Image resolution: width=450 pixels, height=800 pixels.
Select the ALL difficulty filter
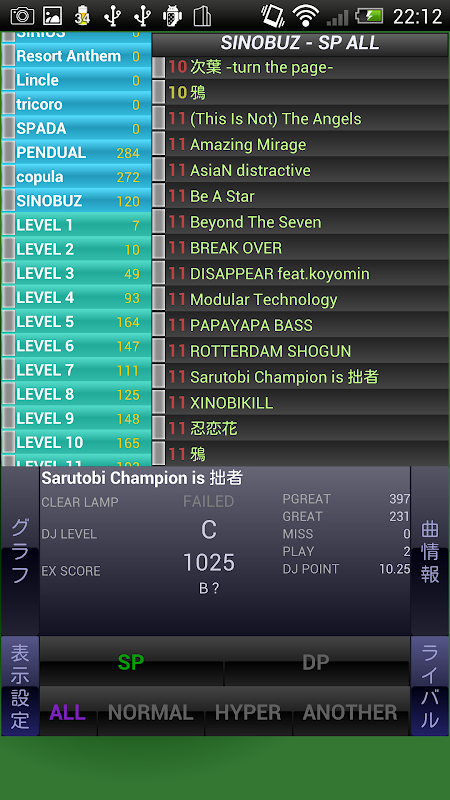click(x=68, y=712)
